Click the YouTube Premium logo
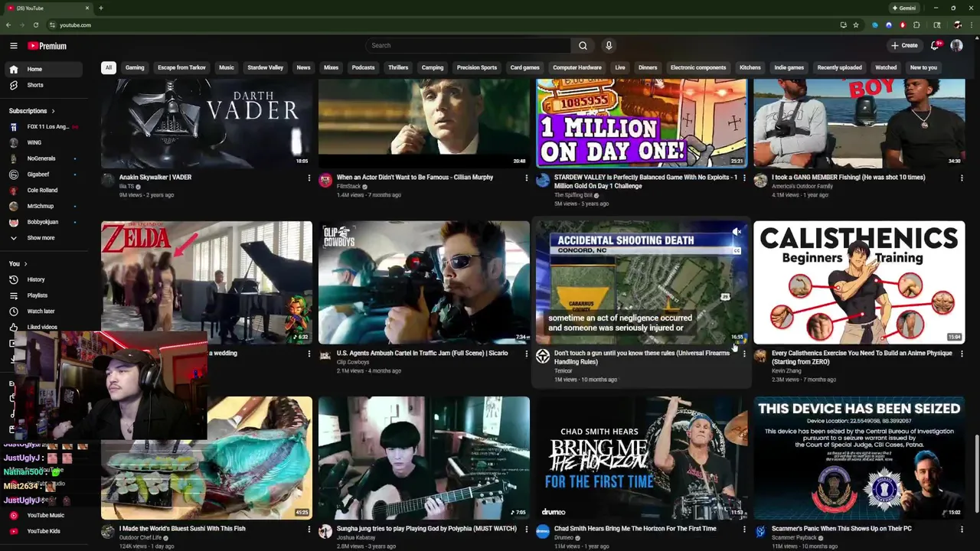The height and width of the screenshot is (551, 980). click(47, 46)
